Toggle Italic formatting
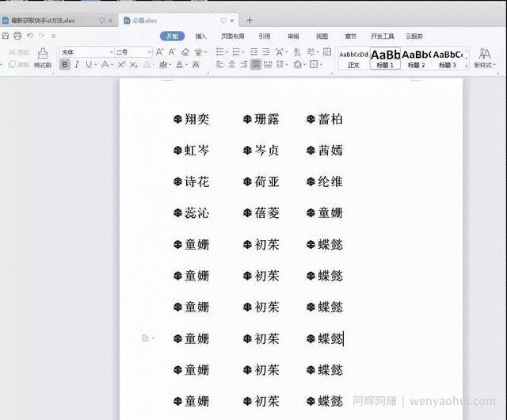The image size is (507, 420). tap(77, 64)
